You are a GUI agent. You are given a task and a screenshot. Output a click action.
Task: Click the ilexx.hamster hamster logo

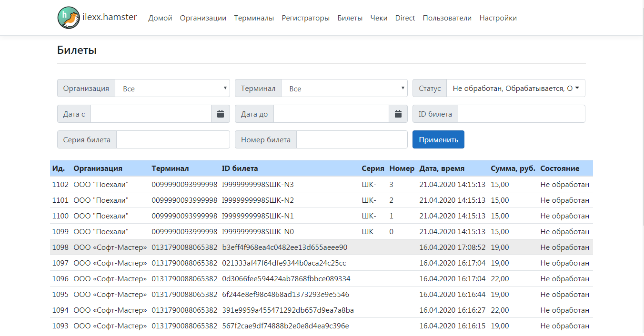69,18
